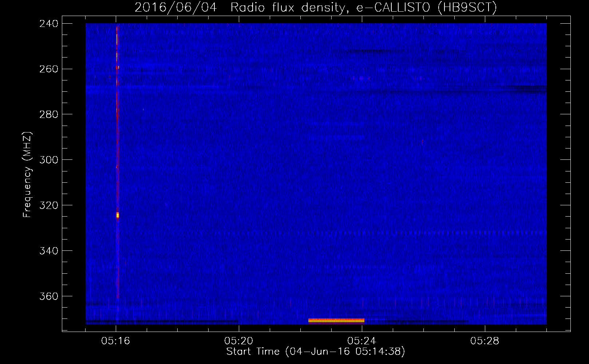589x364 pixels.
Task: Click the 05:20 time tick label
Action: (239, 341)
